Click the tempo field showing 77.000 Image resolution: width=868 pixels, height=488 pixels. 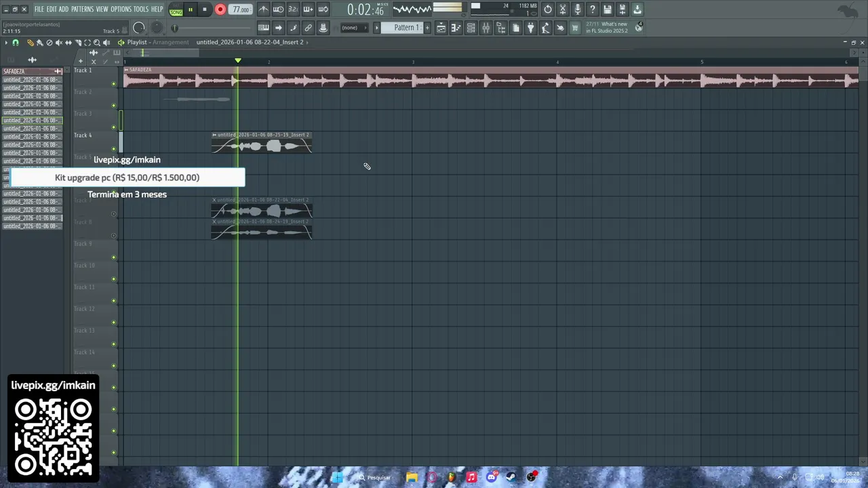tap(241, 9)
